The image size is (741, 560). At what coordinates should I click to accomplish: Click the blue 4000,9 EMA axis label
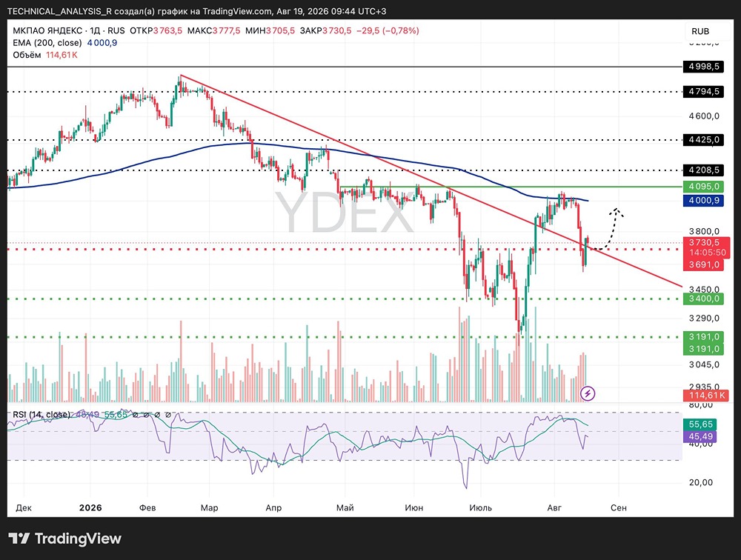click(x=703, y=201)
